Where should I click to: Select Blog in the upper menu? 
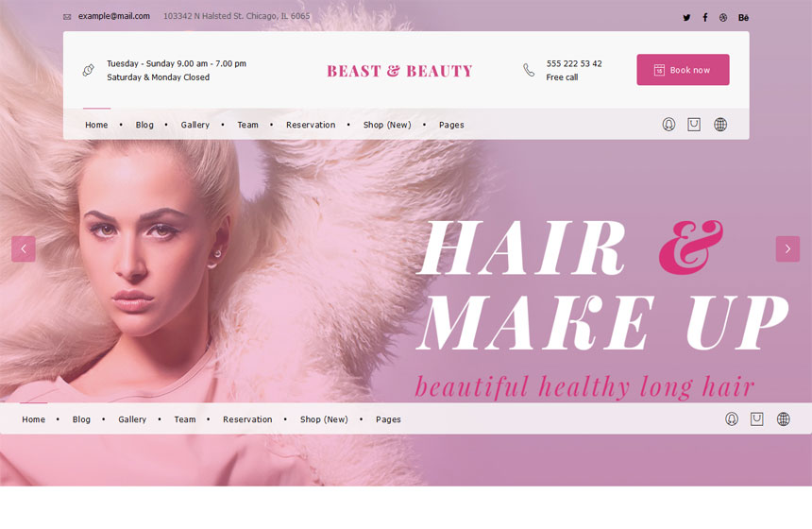click(x=144, y=125)
